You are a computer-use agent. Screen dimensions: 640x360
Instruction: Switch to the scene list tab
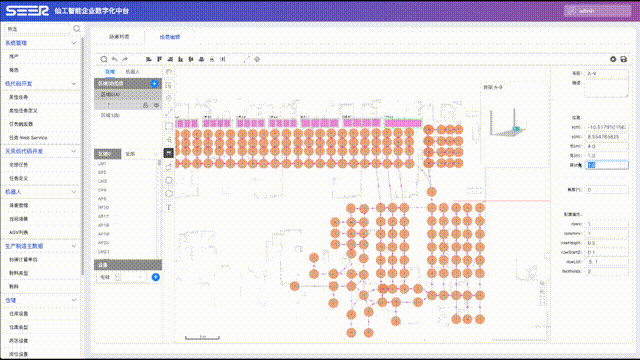tap(119, 37)
